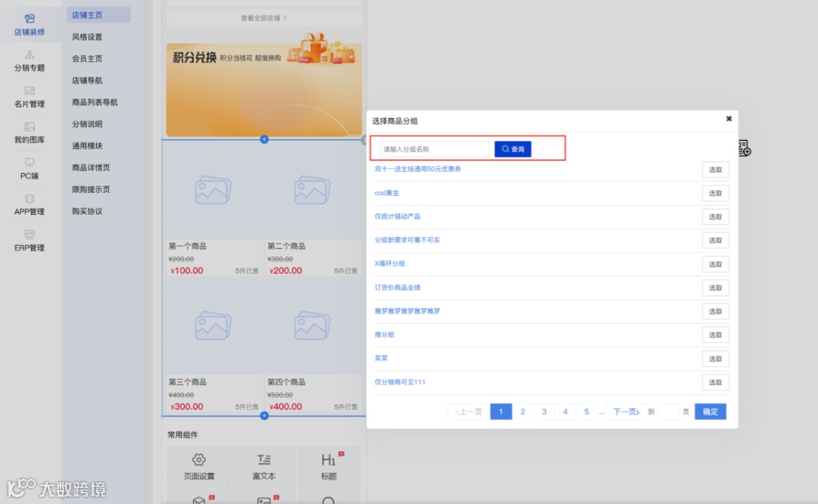
Task: Click 选取 for 双十一送全场通用50元优惠券
Action: point(715,170)
